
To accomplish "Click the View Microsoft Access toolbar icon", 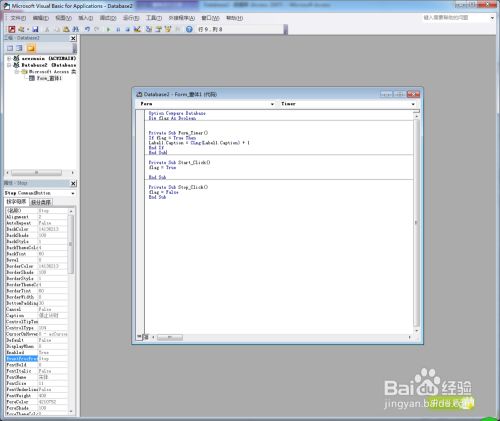I will (12, 29).
